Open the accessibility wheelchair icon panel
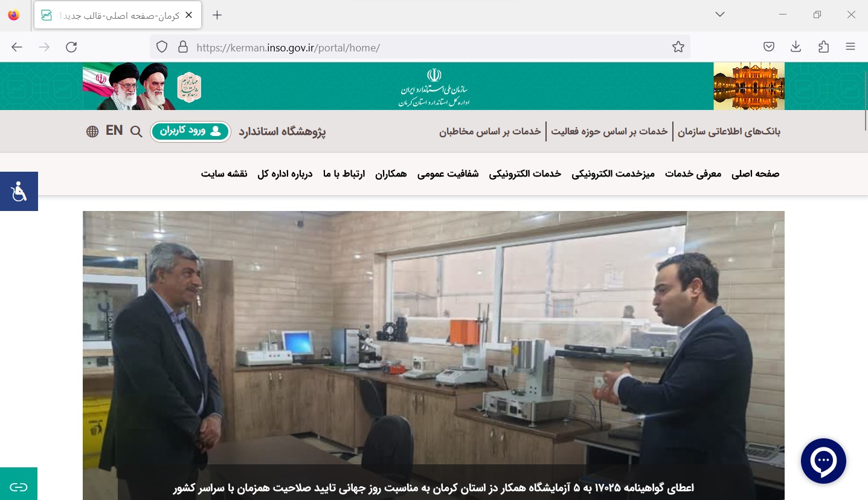Viewport: 868px width, 500px height. 19,191
